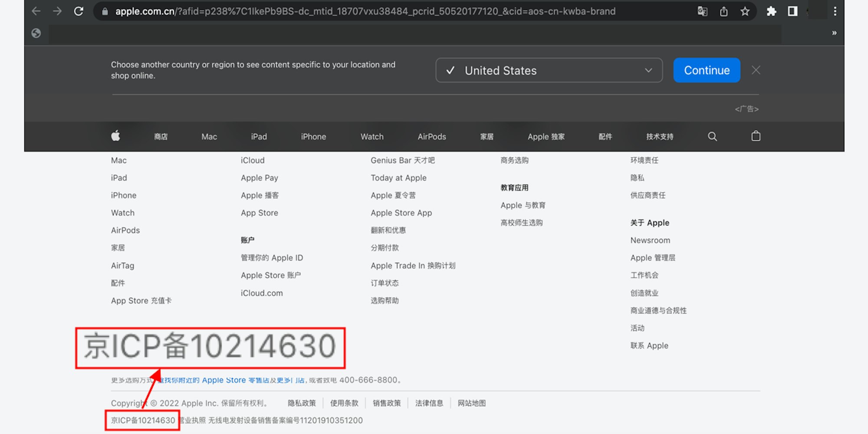
Task: Open the translate page icon
Action: 702,11
